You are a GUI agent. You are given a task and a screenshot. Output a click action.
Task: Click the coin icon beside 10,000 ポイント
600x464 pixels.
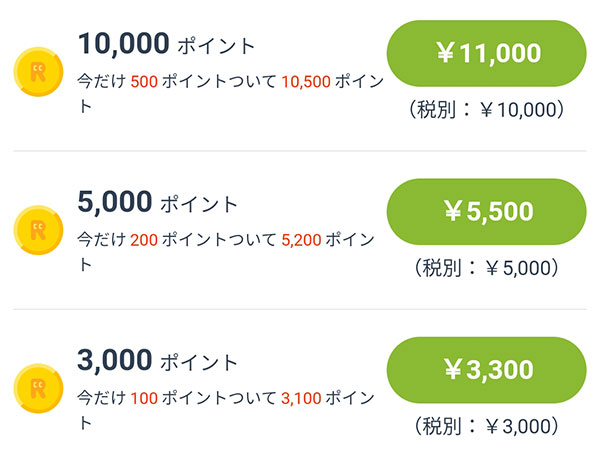[38, 72]
